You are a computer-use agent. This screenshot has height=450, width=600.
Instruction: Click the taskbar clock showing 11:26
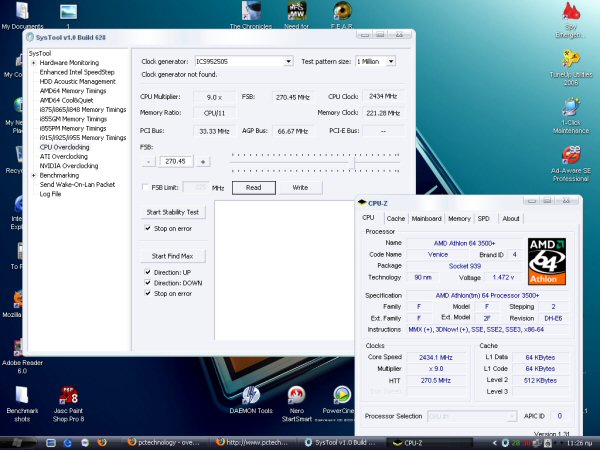(581, 443)
